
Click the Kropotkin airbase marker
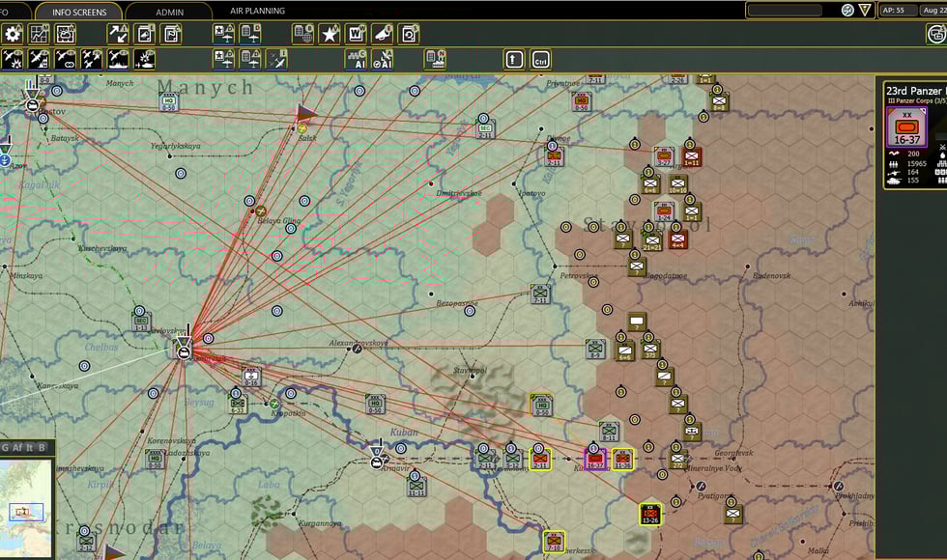[x=274, y=404]
